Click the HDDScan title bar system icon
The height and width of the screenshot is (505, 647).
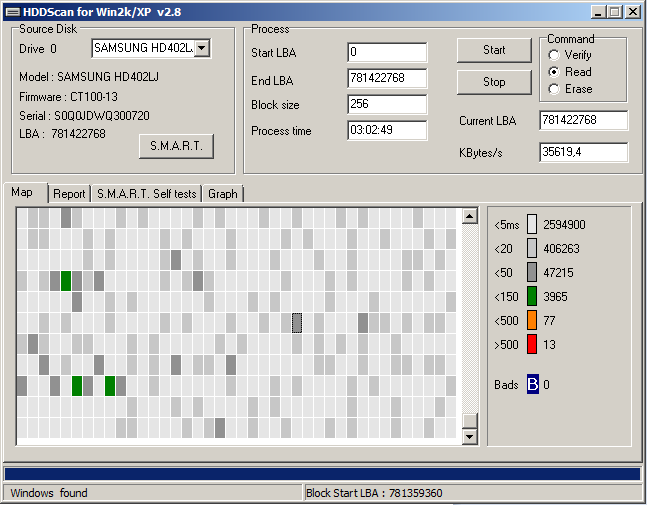pos(12,12)
